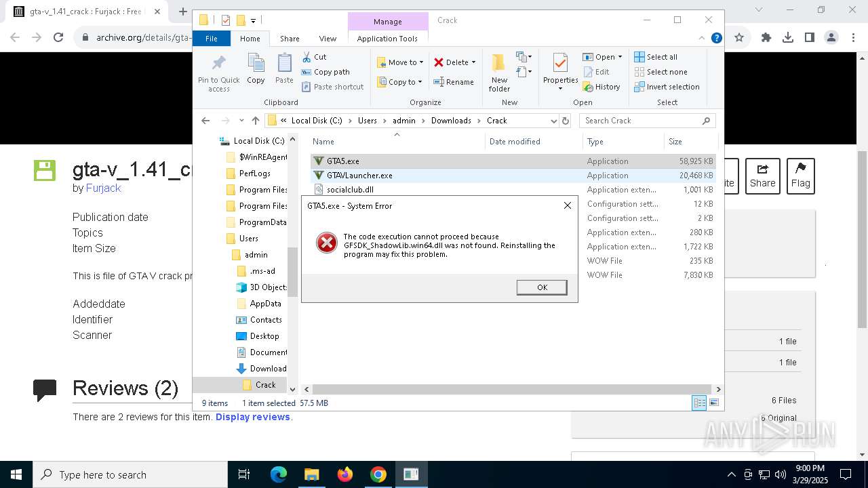Go back with Explorer back arrow
The height and width of the screenshot is (488, 868).
205,121
